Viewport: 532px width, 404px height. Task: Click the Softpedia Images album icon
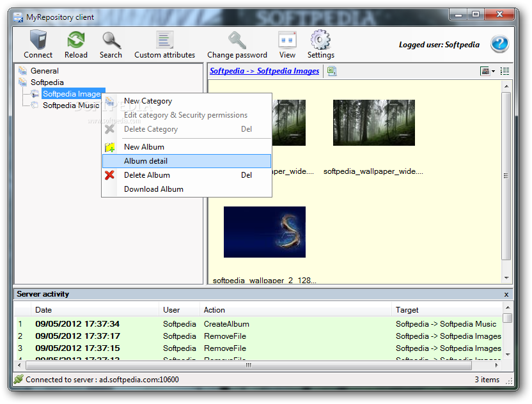(x=35, y=93)
